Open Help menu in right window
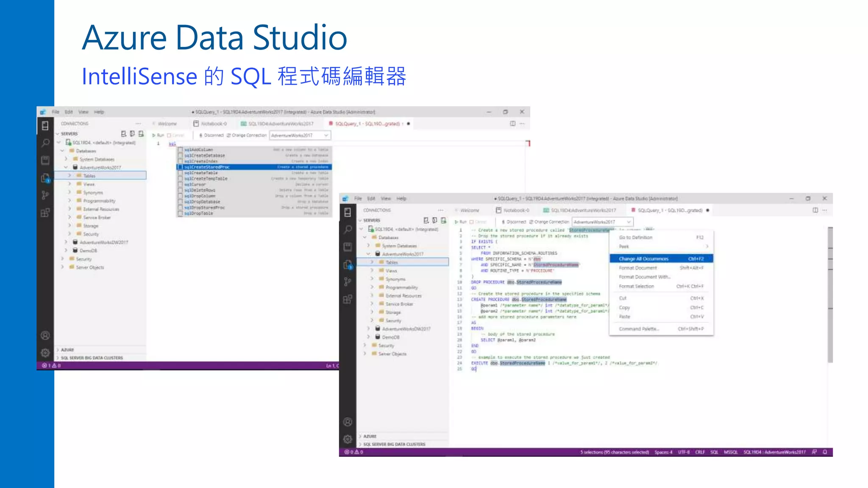Image resolution: width=868 pixels, height=488 pixels. click(x=401, y=198)
